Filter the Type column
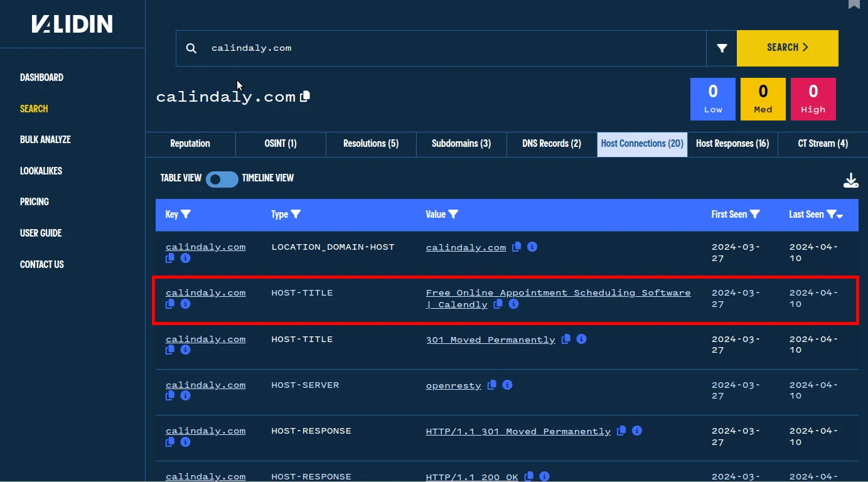This screenshot has height=482, width=868. point(296,215)
